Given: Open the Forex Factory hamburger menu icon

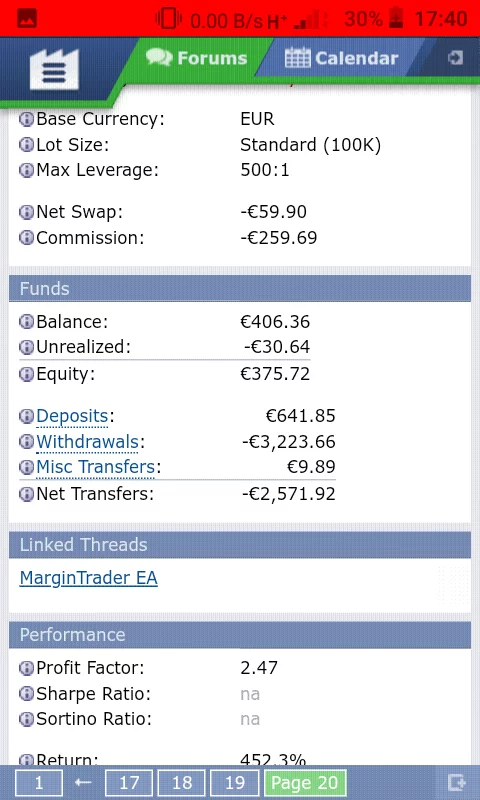Looking at the screenshot, I should pos(54,69).
